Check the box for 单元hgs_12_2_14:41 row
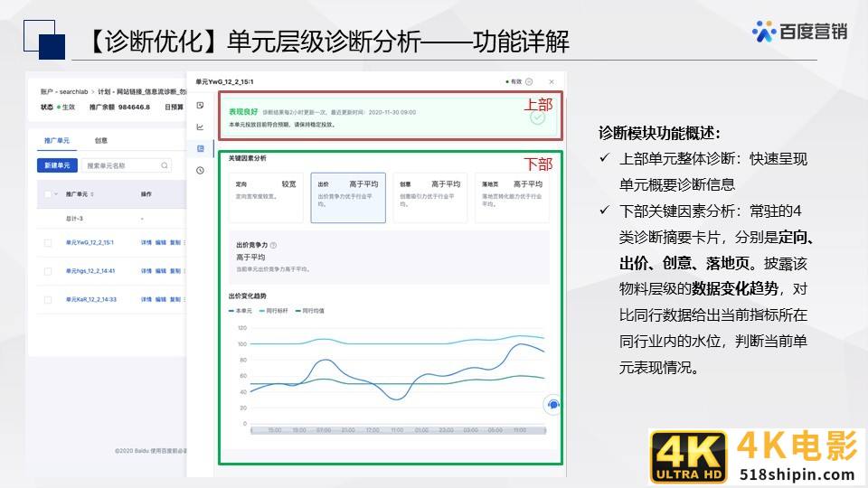 pyautogui.click(x=48, y=271)
